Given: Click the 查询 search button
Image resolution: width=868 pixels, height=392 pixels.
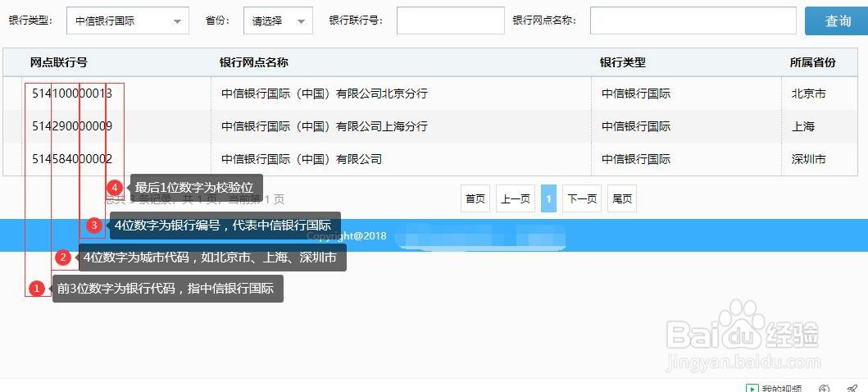Looking at the screenshot, I should (x=837, y=21).
